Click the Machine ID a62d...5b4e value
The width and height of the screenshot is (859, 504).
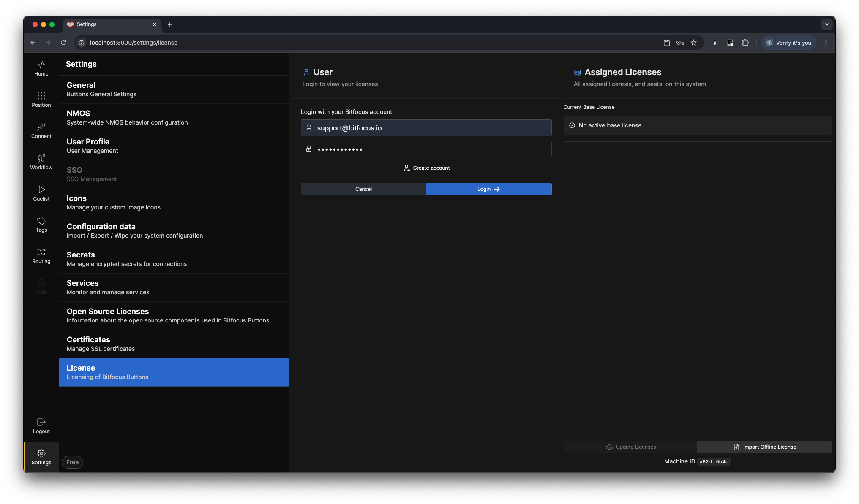pyautogui.click(x=714, y=462)
